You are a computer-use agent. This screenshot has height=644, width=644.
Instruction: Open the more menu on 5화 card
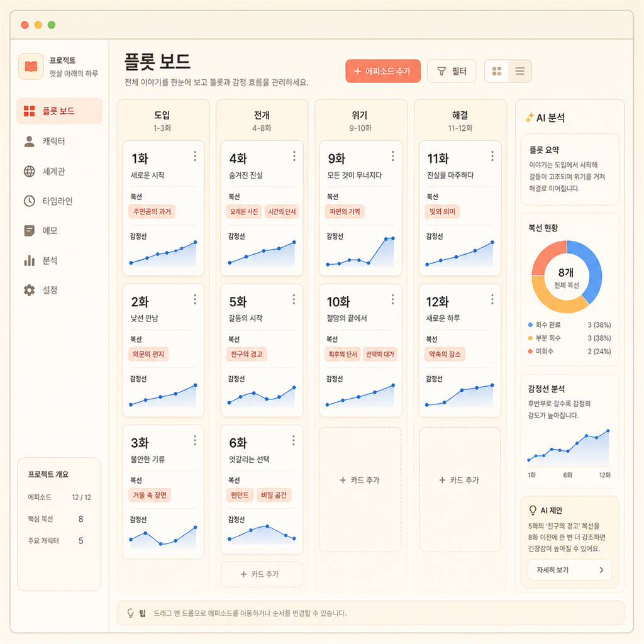pos(294,299)
